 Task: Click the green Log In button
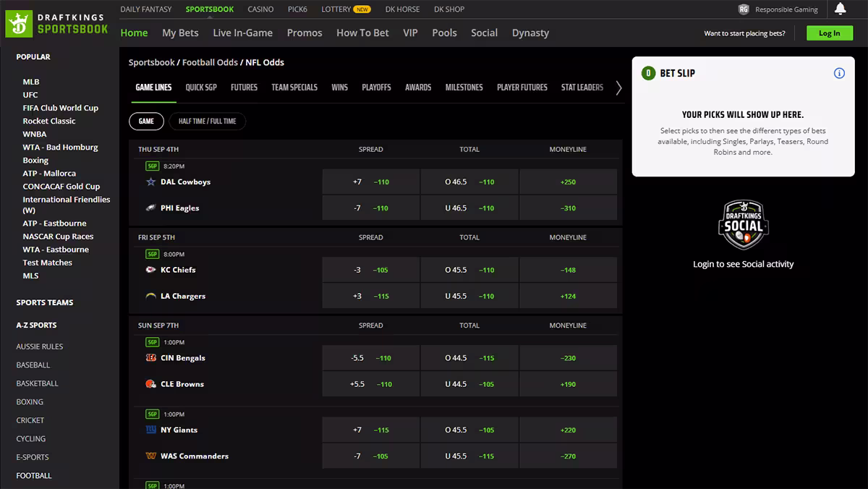(x=830, y=33)
